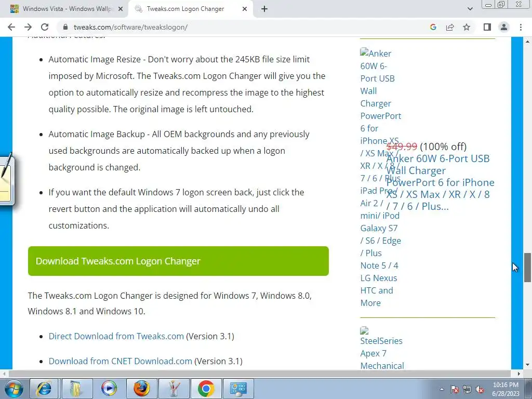Open Action Center flag icon
Image resolution: width=532 pixels, height=399 pixels.
click(455, 389)
